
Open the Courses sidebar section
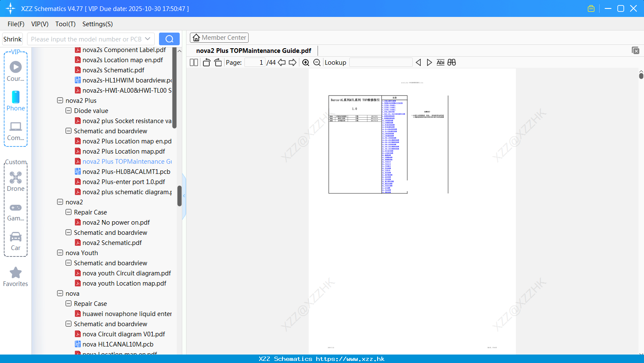pos(16,71)
